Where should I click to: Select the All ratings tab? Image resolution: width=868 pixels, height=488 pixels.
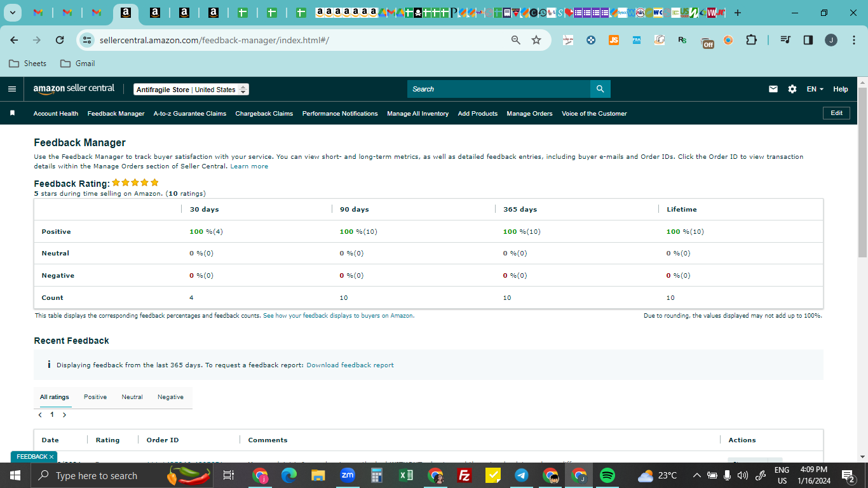click(x=55, y=397)
